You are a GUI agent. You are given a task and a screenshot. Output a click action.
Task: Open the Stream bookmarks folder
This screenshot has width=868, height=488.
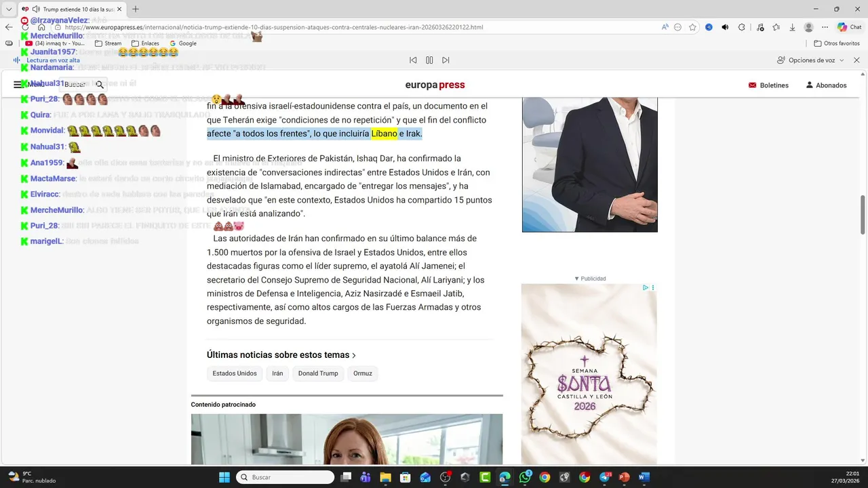pos(108,43)
